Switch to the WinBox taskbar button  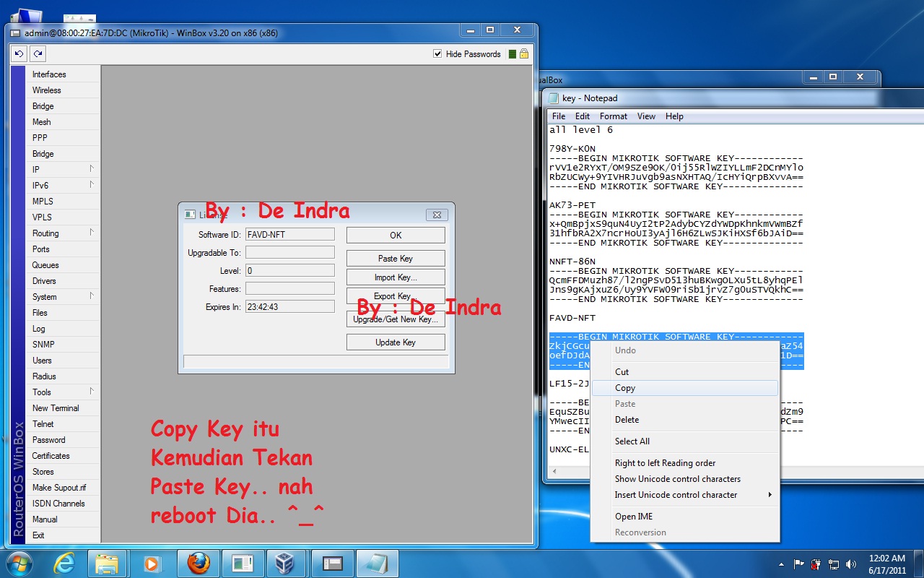[331, 564]
